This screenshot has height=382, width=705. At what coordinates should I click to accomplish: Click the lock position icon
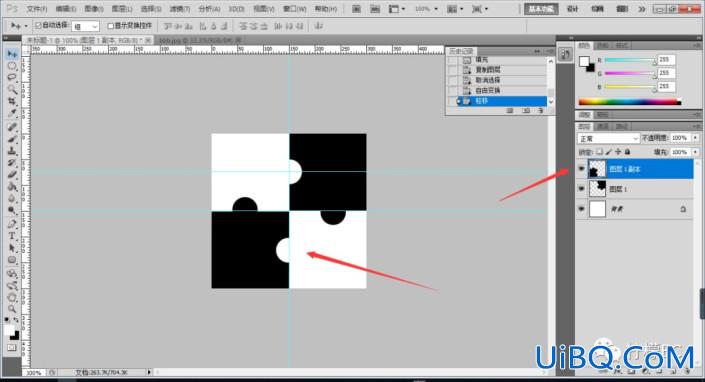coord(618,152)
